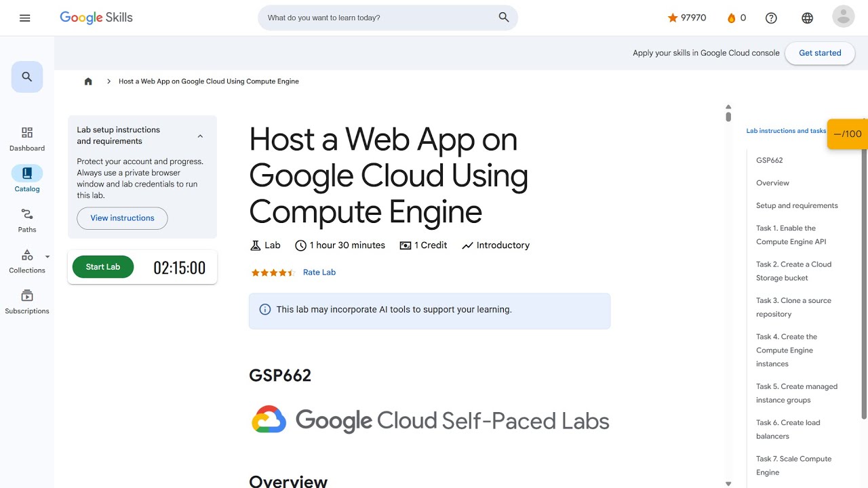Click the 1 hour 30 minutes text

tap(347, 245)
